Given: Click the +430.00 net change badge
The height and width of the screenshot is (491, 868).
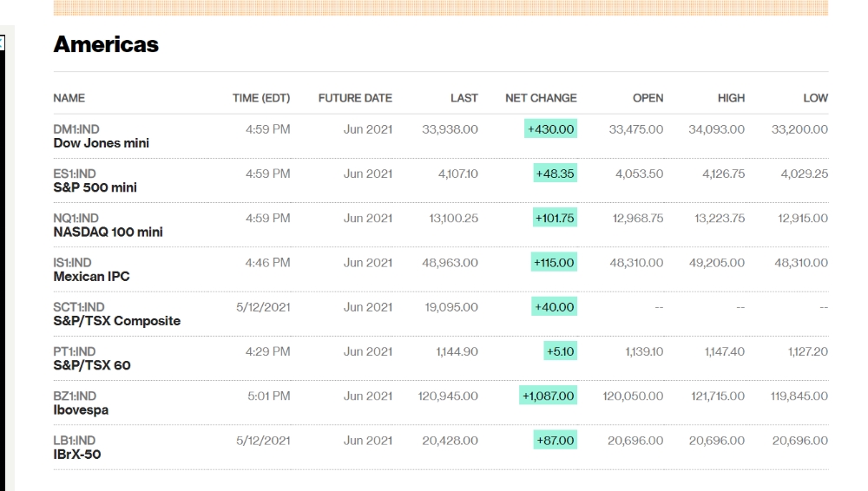Looking at the screenshot, I should pyautogui.click(x=551, y=129).
